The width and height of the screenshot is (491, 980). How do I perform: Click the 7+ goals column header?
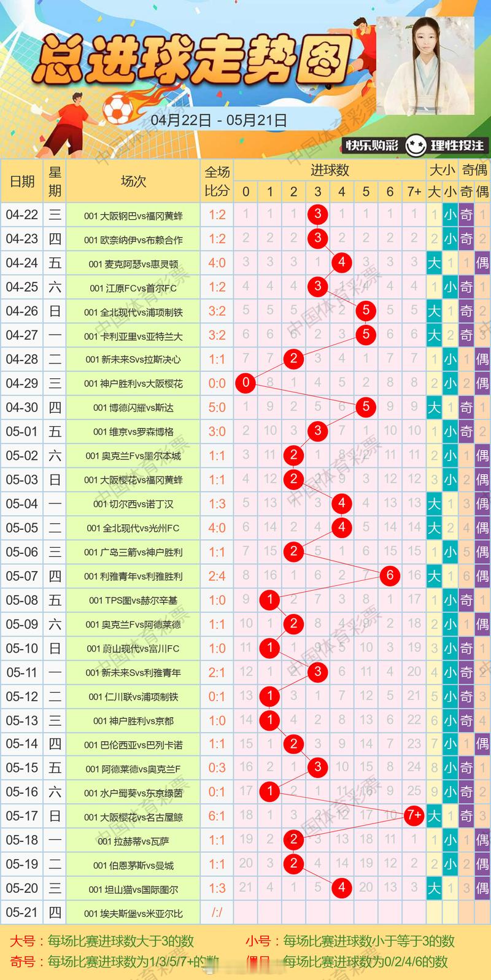414,192
